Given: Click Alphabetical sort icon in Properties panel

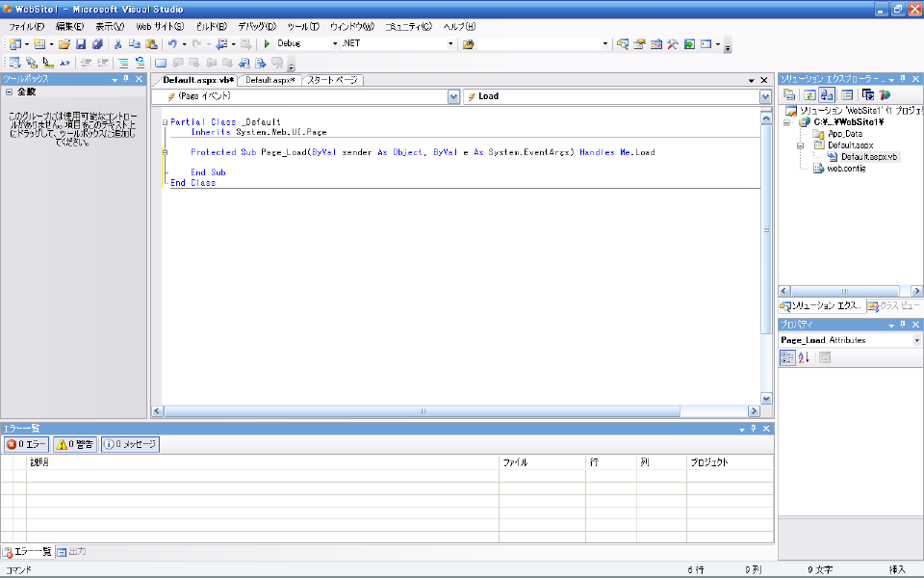Looking at the screenshot, I should 805,357.
